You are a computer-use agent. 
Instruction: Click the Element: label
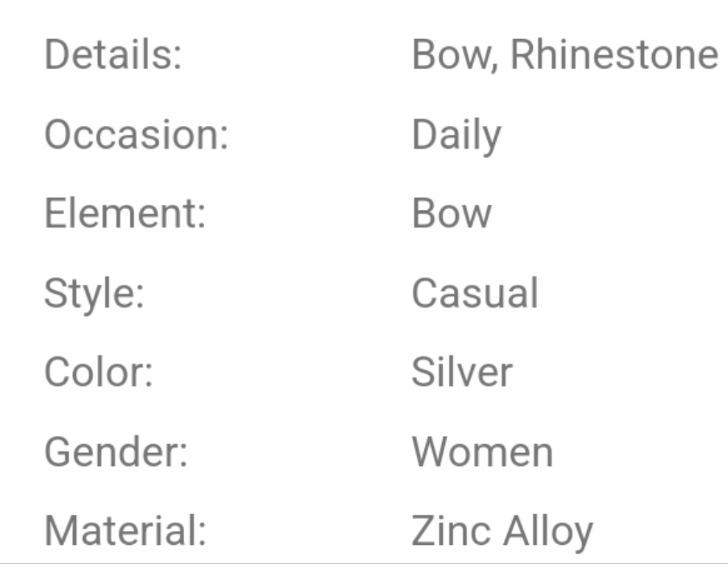point(125,214)
